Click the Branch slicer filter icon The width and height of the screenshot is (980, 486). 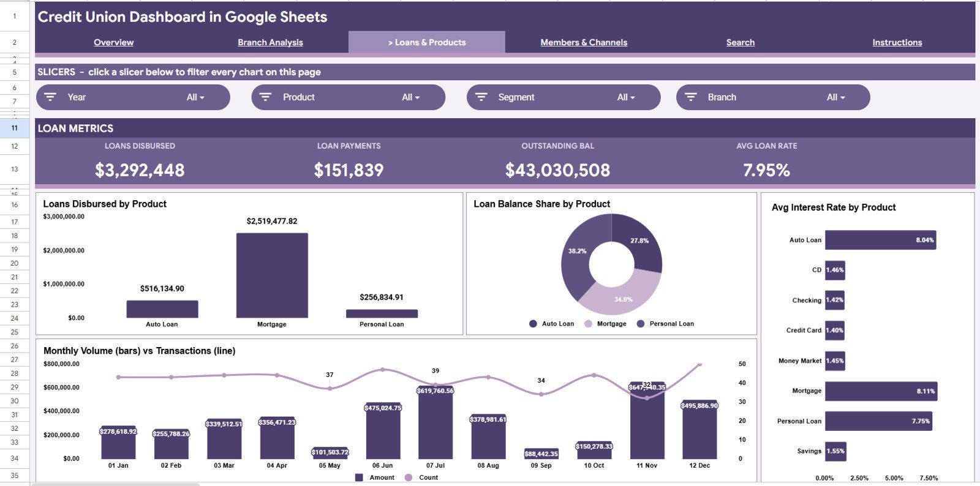click(x=691, y=97)
